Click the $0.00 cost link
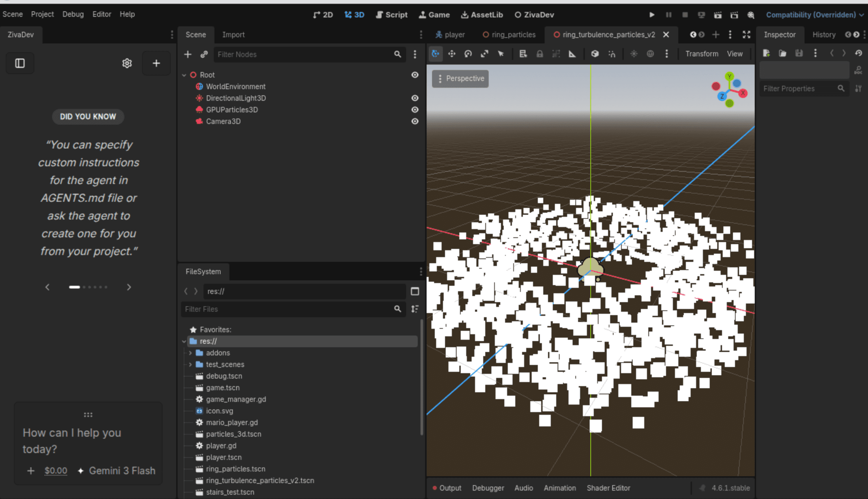868x499 pixels. pyautogui.click(x=56, y=471)
